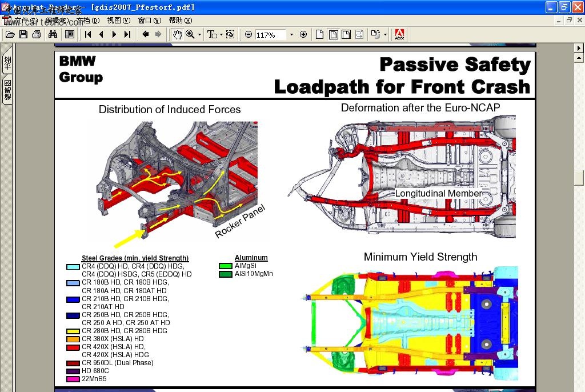Screen dimensions: 585x392
Task: Toggle the navigation pane toolbar button
Action: (x=69, y=35)
